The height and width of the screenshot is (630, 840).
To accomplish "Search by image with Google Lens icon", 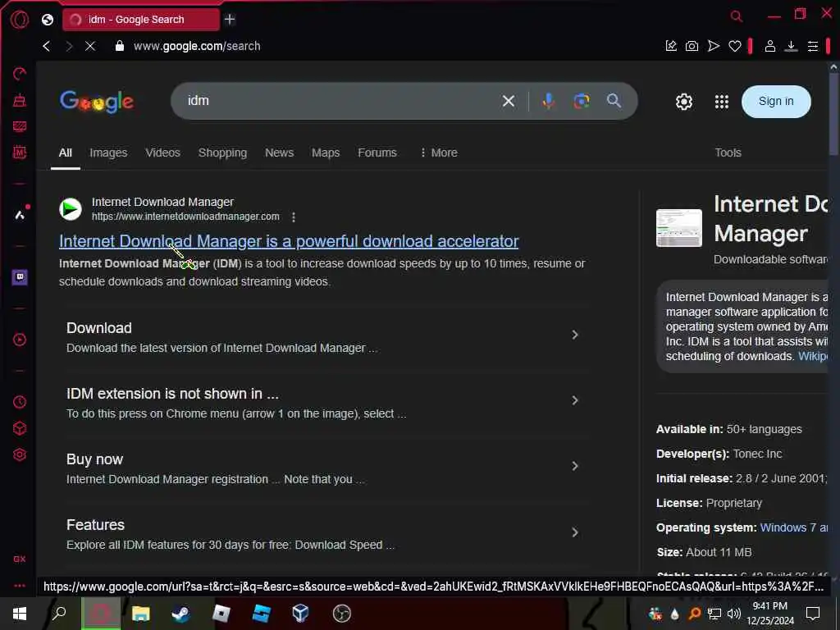I will pos(582,101).
